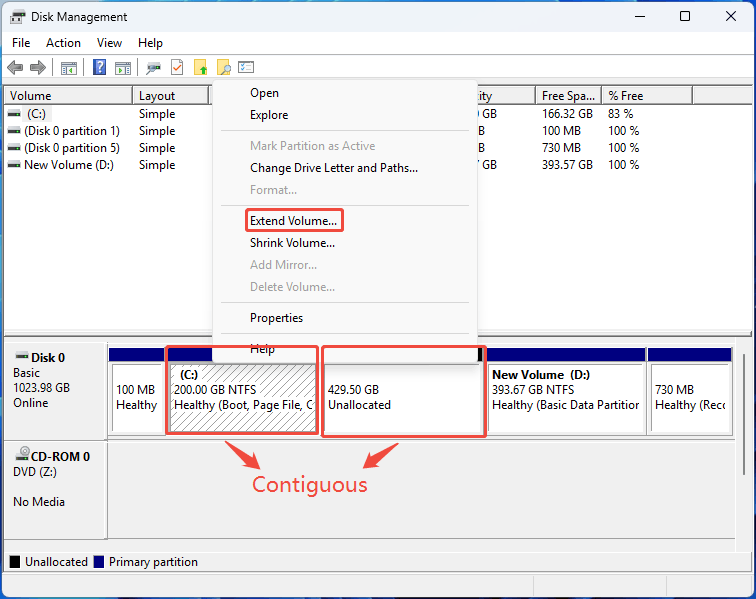Open the View menu
This screenshot has height=599, width=756.
point(109,43)
